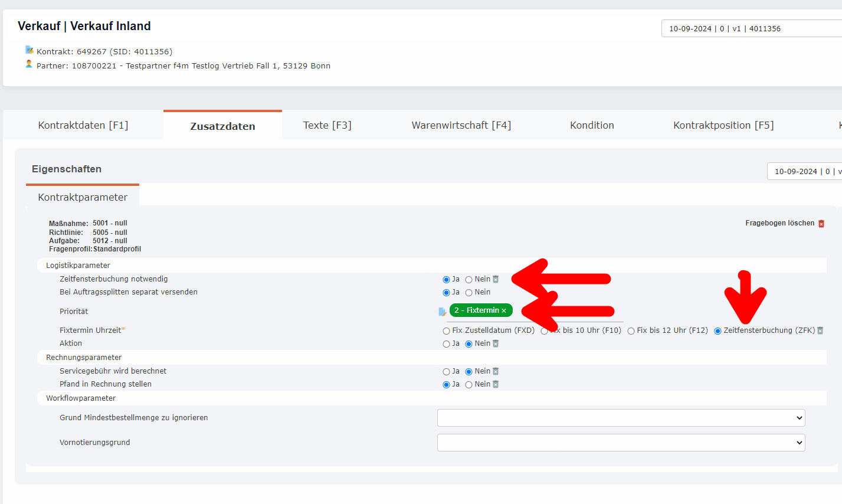Open the Kontraktparameter sub-tab
Image resolution: width=842 pixels, height=504 pixels.
tap(83, 197)
